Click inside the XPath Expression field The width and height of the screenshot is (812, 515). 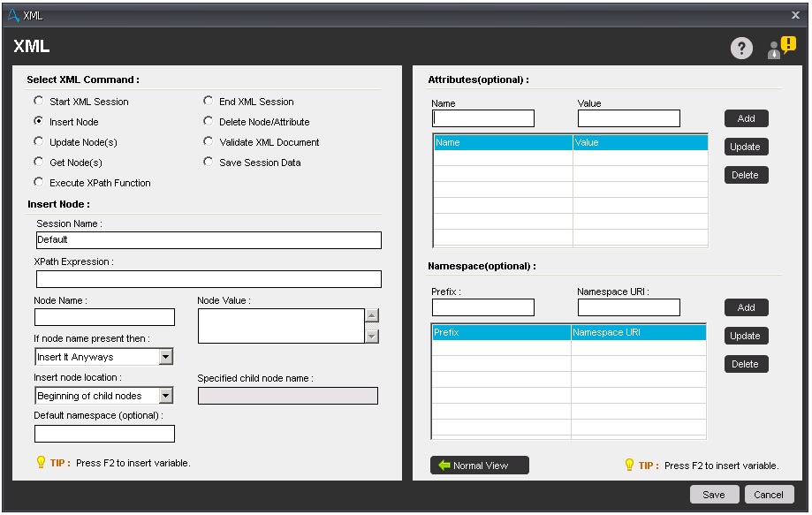point(208,278)
